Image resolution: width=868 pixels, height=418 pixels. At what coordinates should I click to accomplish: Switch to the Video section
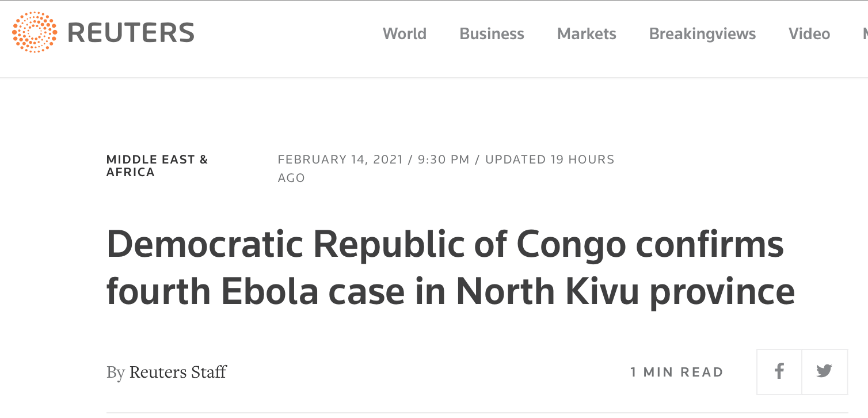point(809,34)
